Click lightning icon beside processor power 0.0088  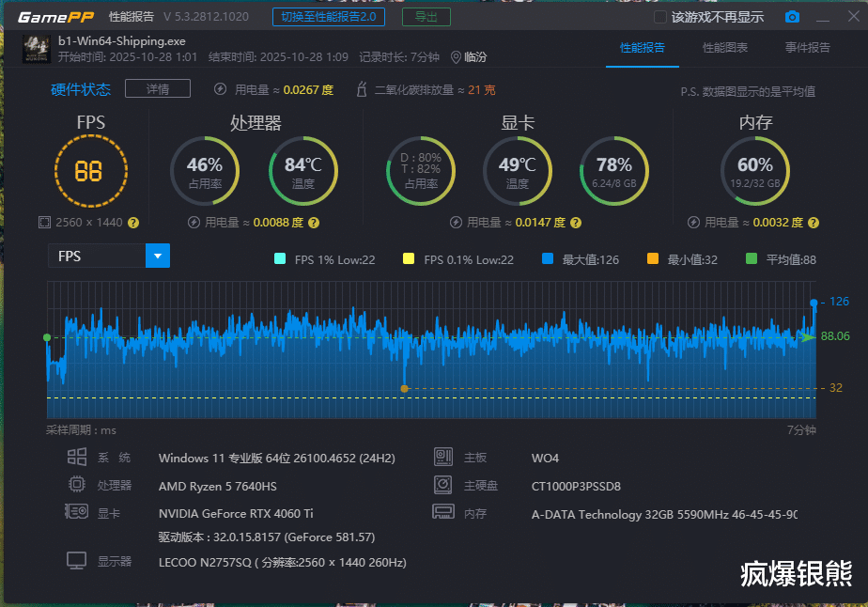[194, 223]
